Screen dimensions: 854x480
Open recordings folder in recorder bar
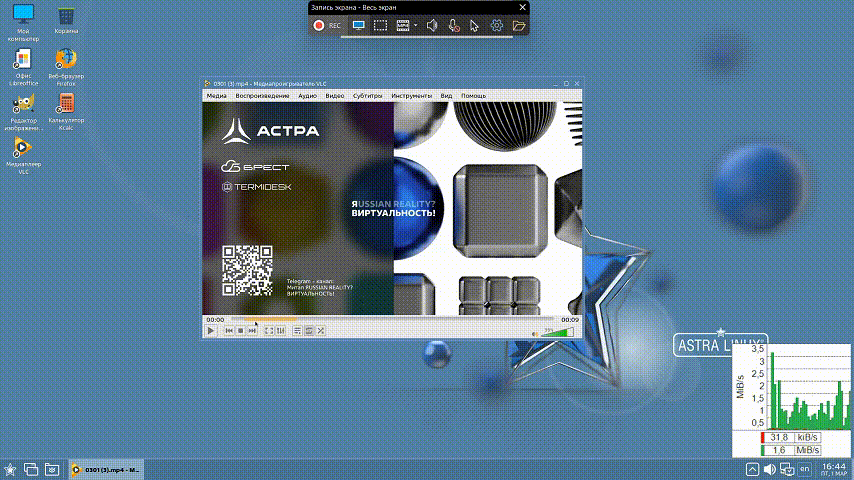point(518,25)
